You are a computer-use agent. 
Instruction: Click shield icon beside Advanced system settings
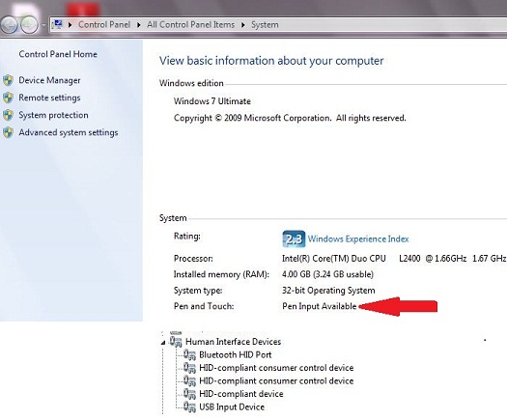tap(8, 132)
